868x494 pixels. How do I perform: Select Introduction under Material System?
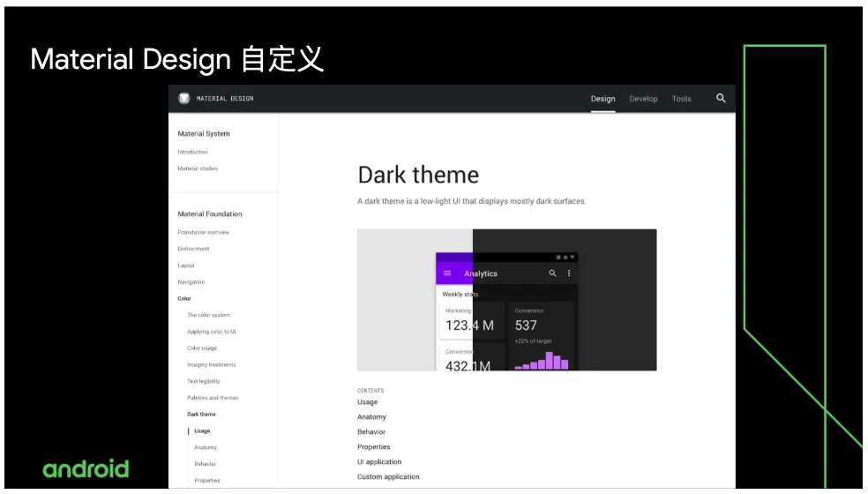coord(192,152)
